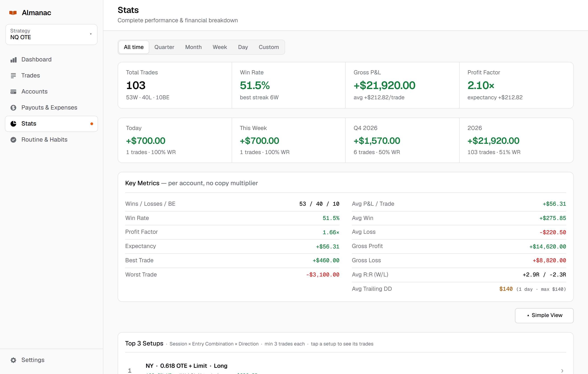
Task: Click the Worst Trade -$3,100.00 value
Action: pyautogui.click(x=323, y=275)
